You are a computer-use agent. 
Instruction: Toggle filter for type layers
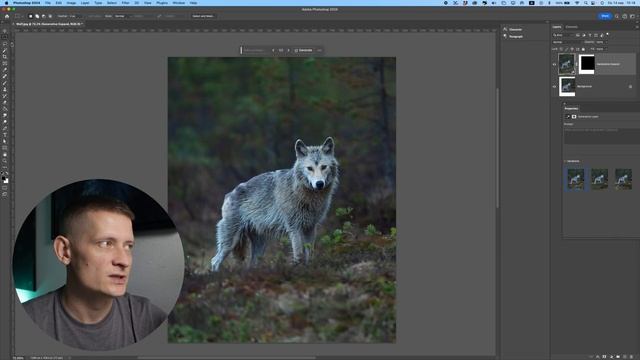pos(590,35)
